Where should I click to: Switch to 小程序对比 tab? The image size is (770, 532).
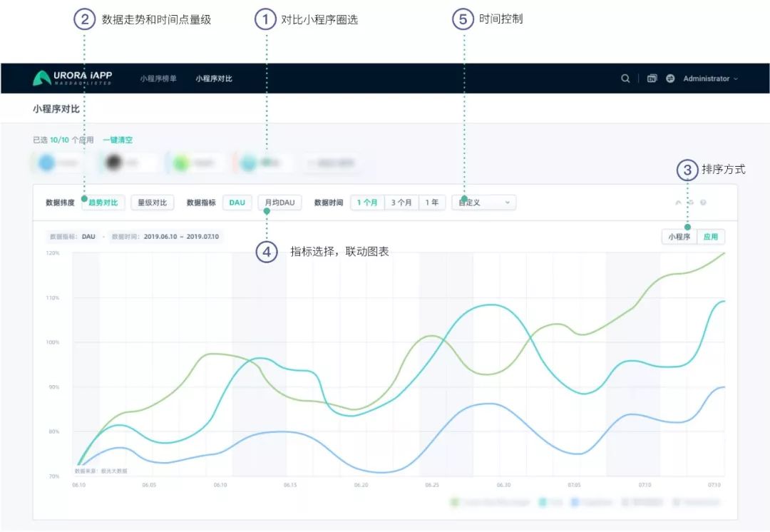pos(214,78)
